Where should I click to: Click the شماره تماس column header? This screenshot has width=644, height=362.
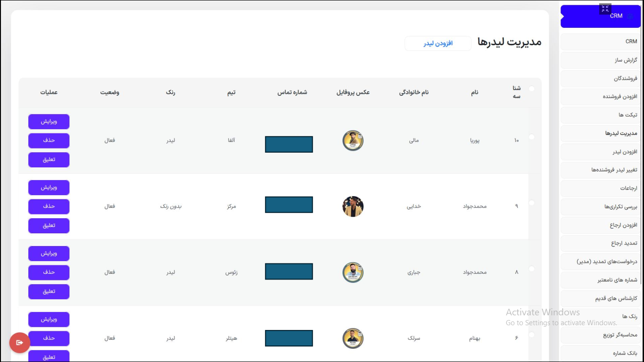292,92
